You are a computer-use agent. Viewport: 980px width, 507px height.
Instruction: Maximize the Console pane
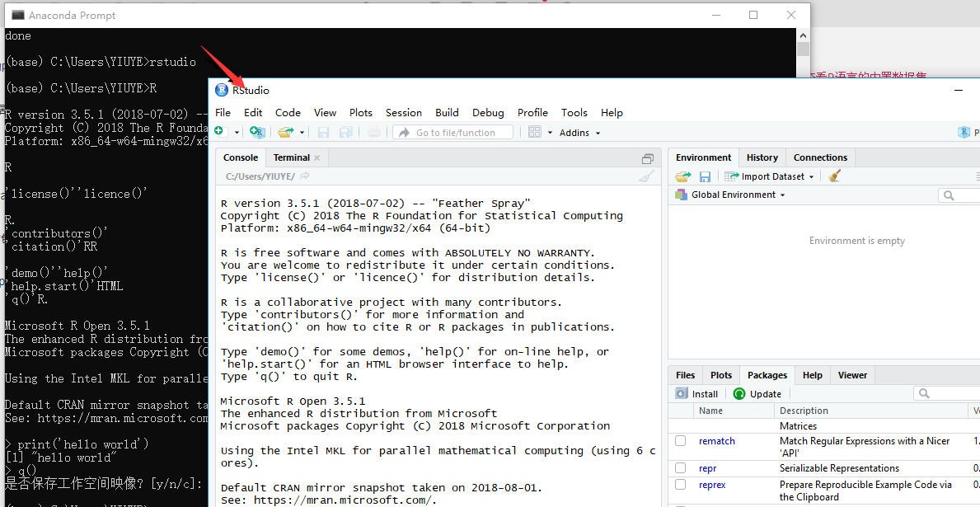click(x=648, y=158)
